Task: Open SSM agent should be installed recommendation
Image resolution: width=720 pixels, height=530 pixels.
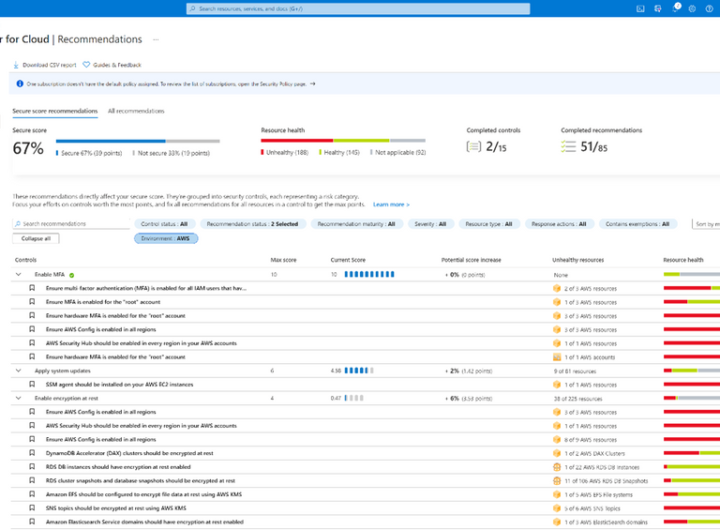Action: (x=119, y=384)
